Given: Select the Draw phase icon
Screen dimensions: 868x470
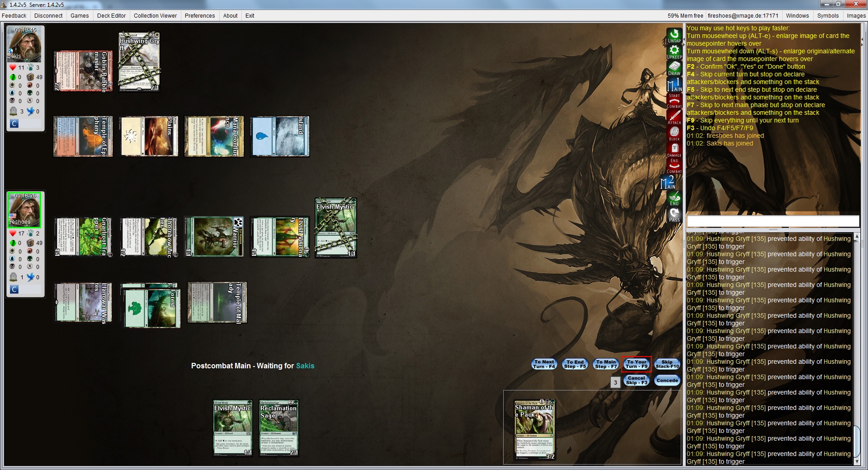Looking at the screenshot, I should [674, 69].
